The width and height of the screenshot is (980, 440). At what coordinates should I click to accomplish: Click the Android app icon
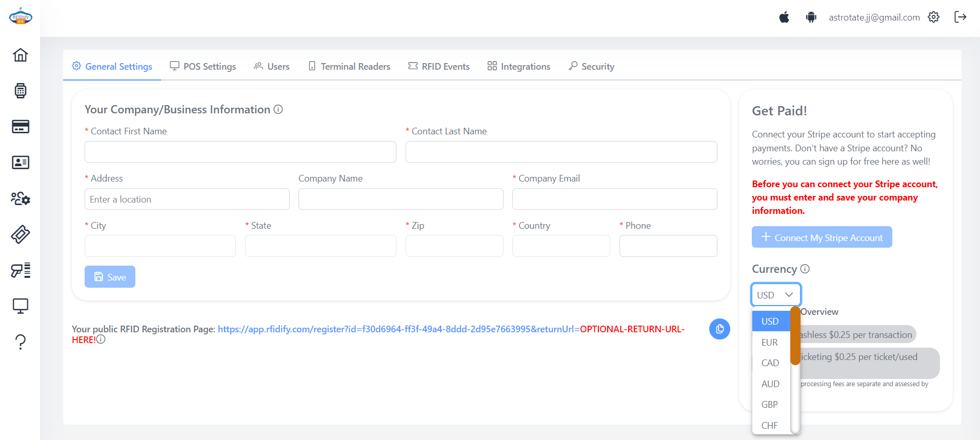(811, 17)
